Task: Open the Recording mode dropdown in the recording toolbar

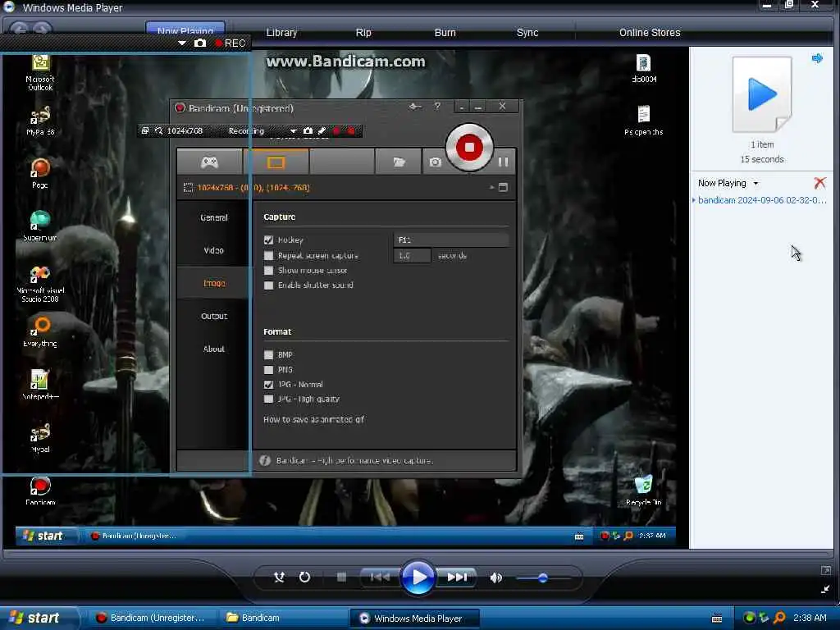Action: point(293,130)
